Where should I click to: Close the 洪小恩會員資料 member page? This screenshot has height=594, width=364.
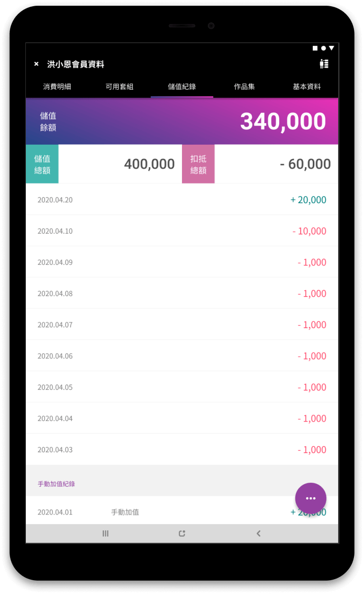coord(36,64)
